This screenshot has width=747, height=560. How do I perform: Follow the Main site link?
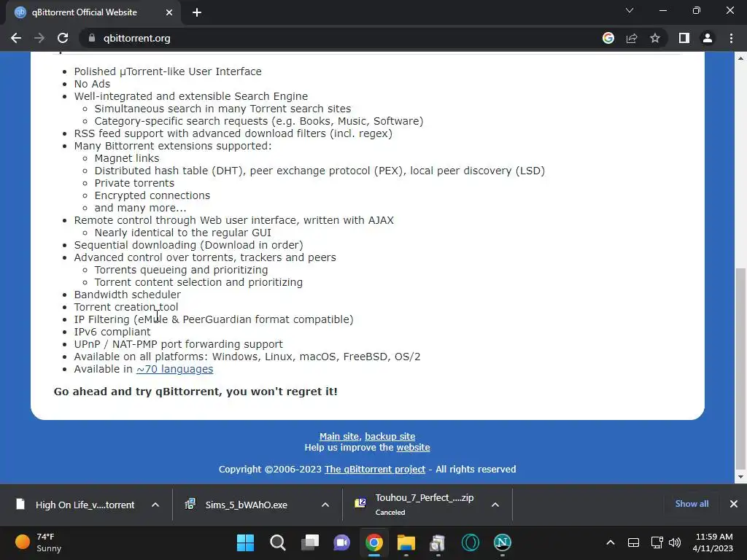tap(338, 436)
